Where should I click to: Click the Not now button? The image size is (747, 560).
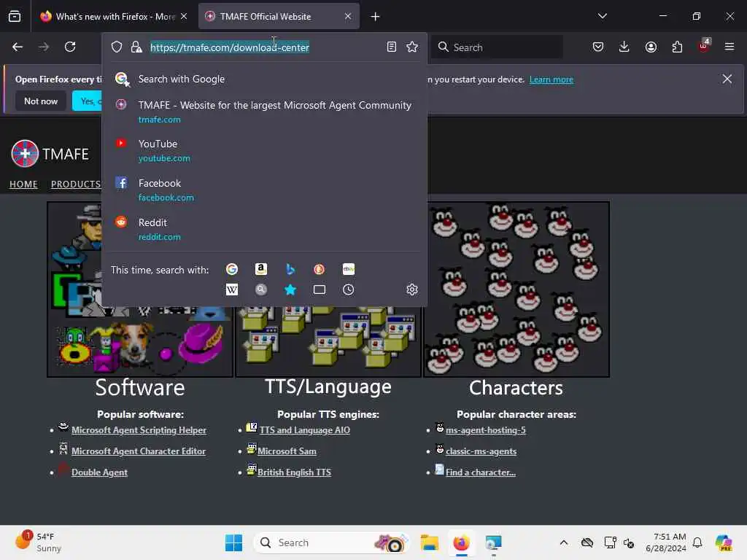[x=41, y=101]
